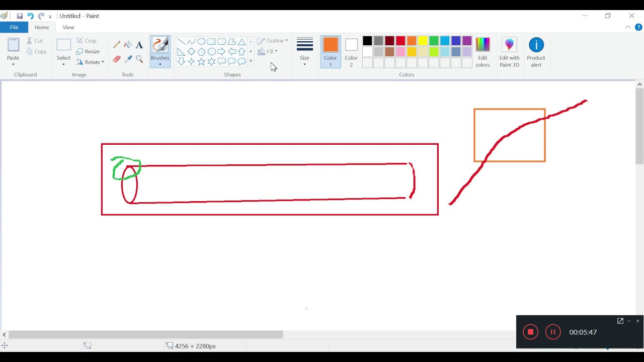Viewport: 644px width, 362px height.
Task: Collapse the ribbon with the chevron
Action: click(x=627, y=27)
